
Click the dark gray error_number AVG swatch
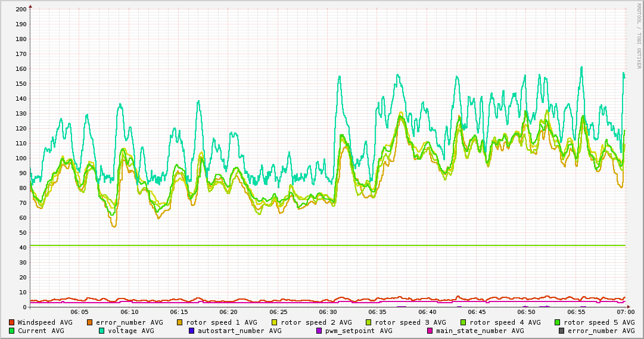click(x=561, y=331)
